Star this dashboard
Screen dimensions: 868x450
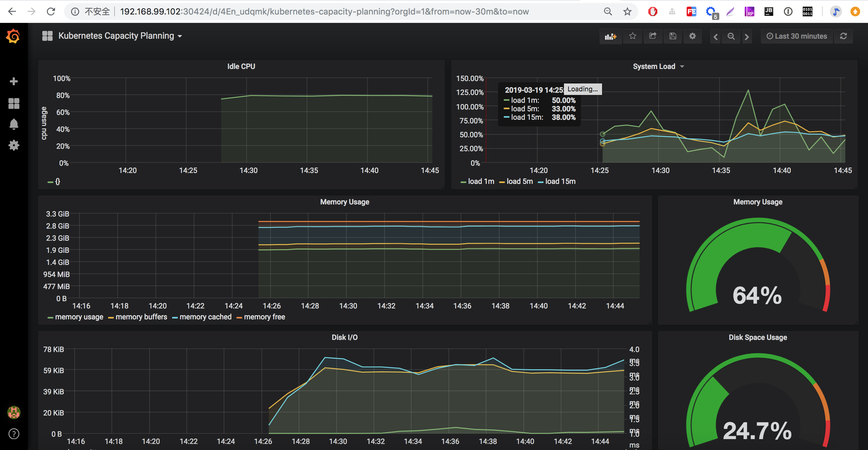pyautogui.click(x=633, y=36)
